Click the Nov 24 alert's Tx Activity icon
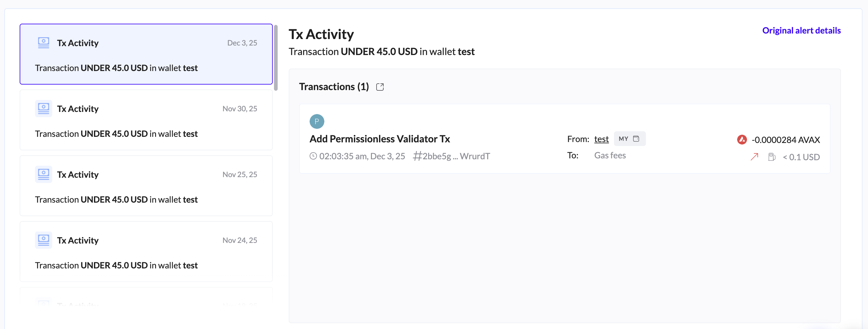This screenshot has height=329, width=868. coord(44,240)
